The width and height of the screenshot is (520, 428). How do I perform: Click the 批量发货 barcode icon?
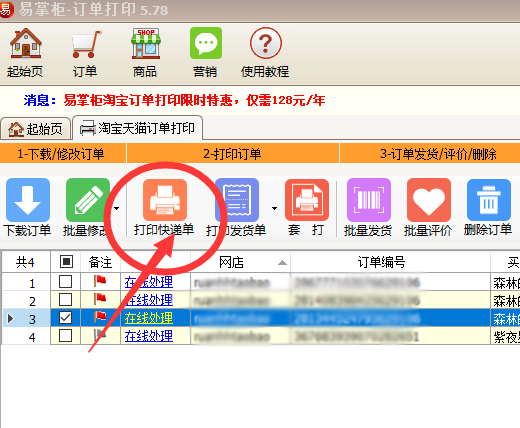point(369,199)
